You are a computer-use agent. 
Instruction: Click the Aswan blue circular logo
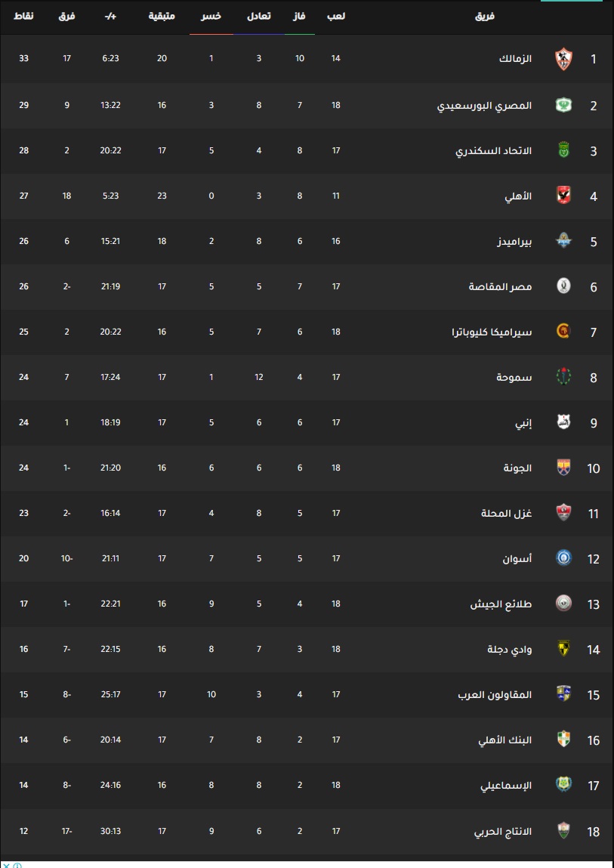point(563,558)
